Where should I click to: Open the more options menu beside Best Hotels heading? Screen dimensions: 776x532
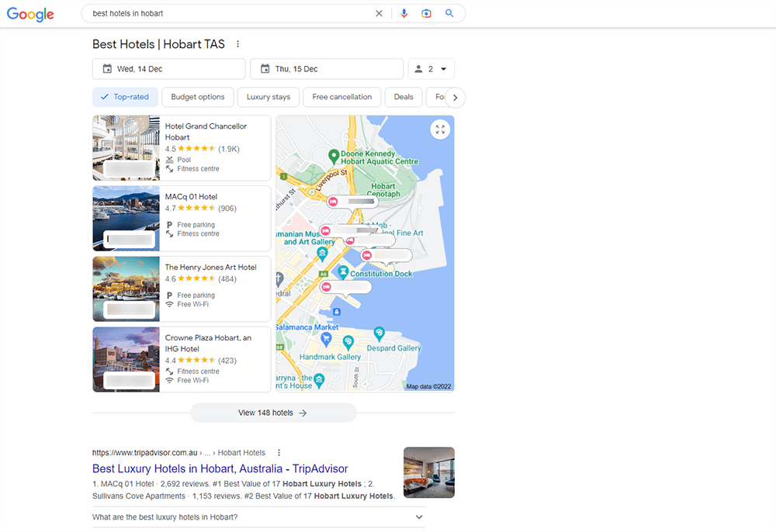pyautogui.click(x=237, y=44)
